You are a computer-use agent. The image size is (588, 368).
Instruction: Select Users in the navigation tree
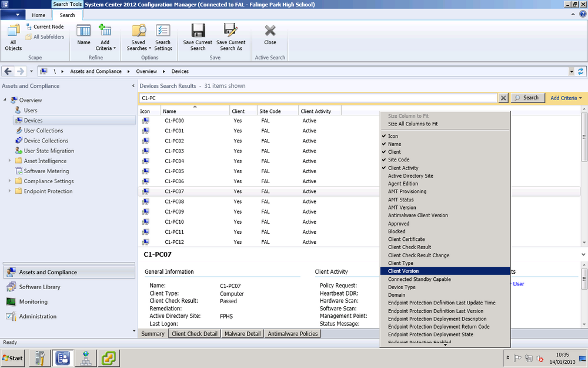click(x=31, y=111)
